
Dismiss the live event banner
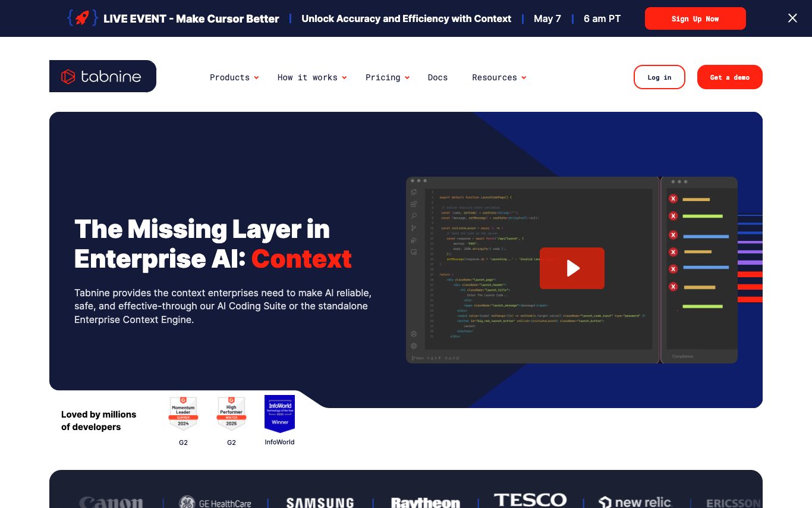[x=792, y=18]
